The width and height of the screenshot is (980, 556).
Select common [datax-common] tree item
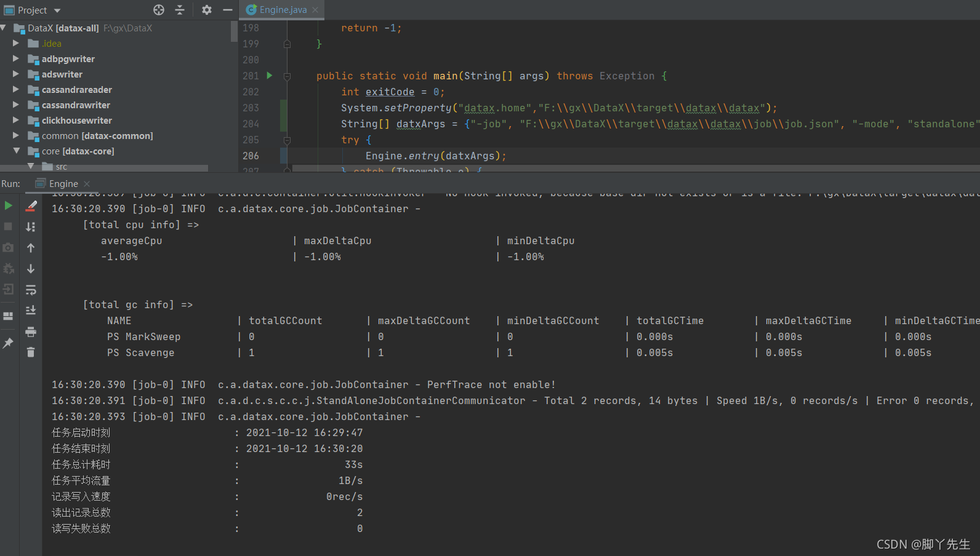pyautogui.click(x=115, y=135)
